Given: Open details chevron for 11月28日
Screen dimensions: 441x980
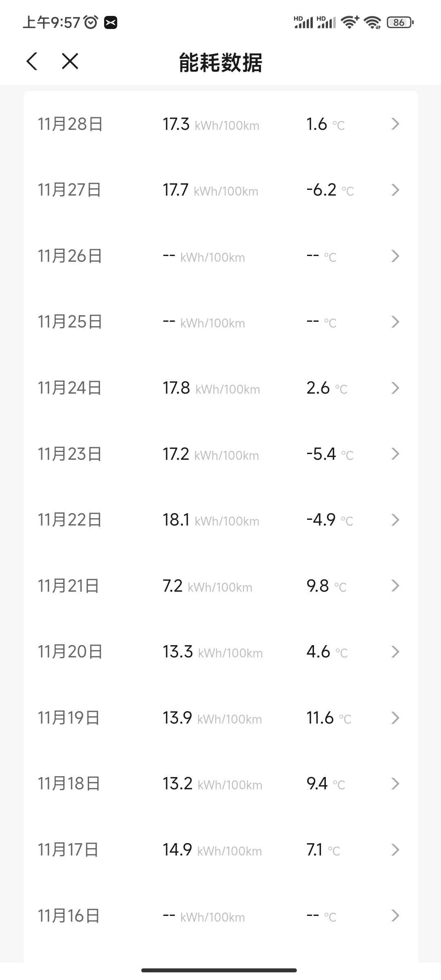Looking at the screenshot, I should [395, 124].
